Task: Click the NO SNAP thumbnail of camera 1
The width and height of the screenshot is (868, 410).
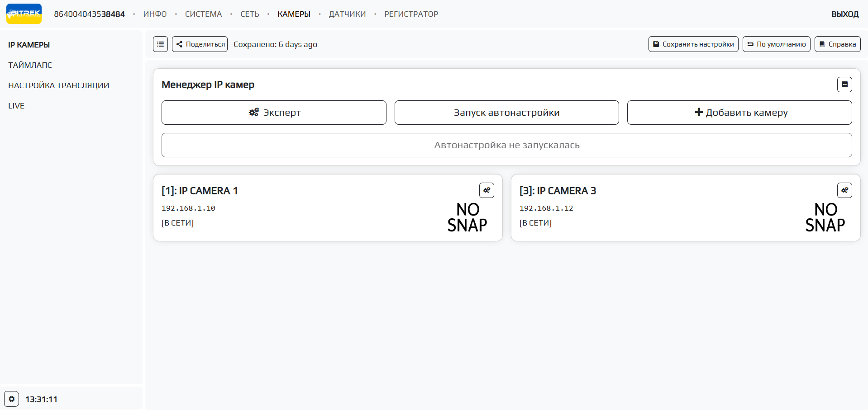Action: (467, 217)
